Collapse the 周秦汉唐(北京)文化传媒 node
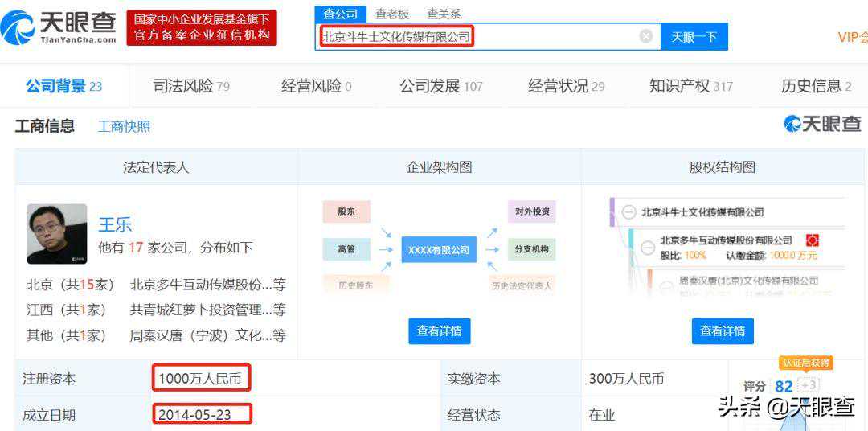Viewport: 868px width, 431px height. pyautogui.click(x=665, y=281)
